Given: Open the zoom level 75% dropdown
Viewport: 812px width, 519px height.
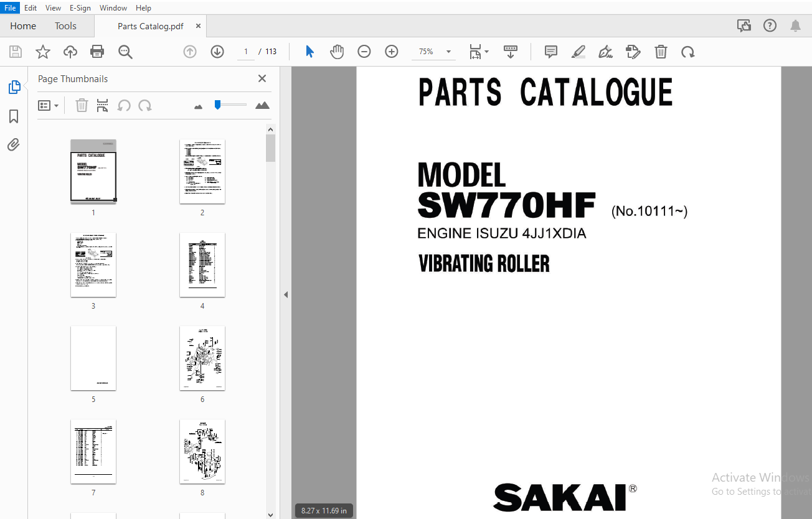Looking at the screenshot, I should point(433,52).
